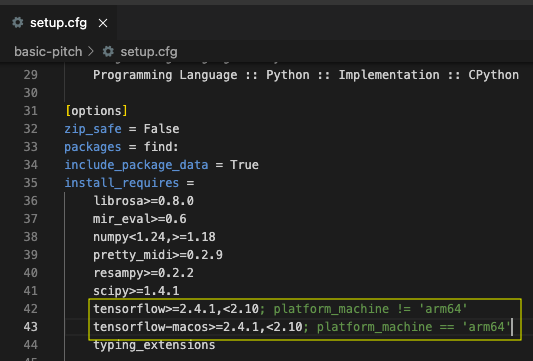The width and height of the screenshot is (533, 361).
Task: Click the packages key
Action: pyautogui.click(x=93, y=147)
